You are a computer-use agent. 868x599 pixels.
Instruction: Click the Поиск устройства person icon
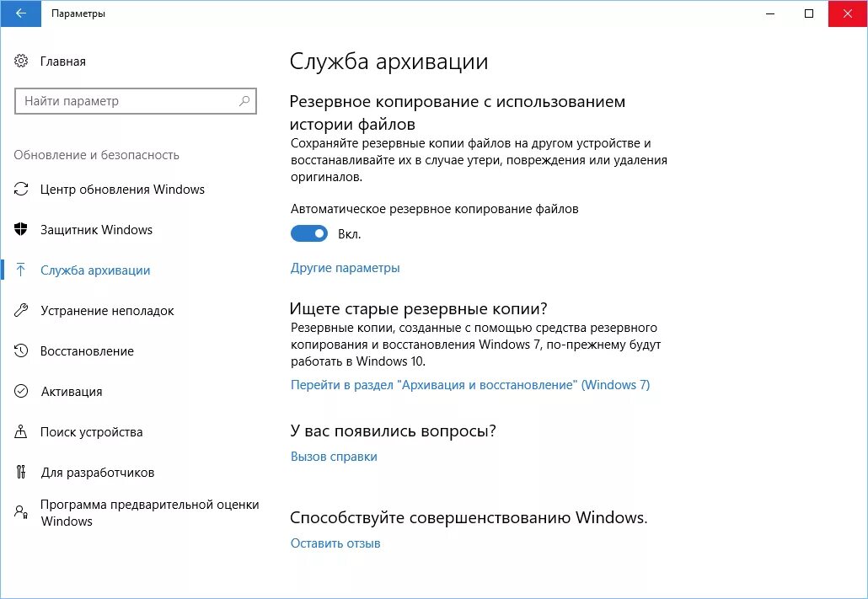(x=22, y=432)
